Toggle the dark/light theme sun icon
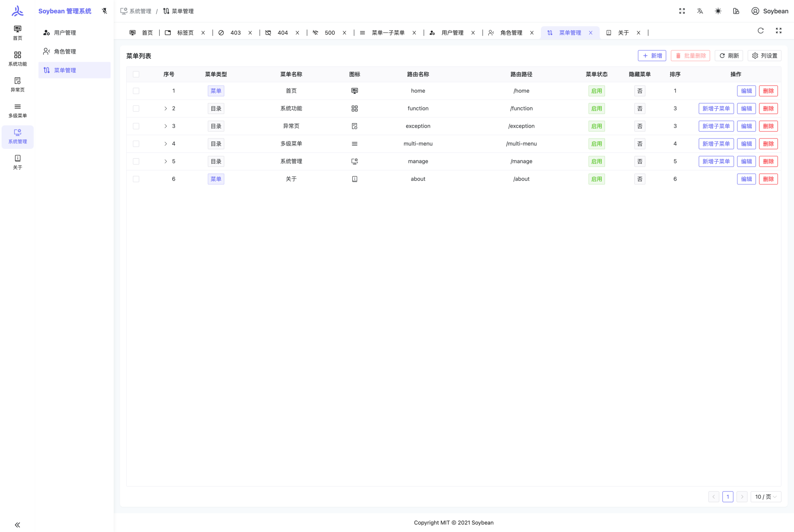 coord(718,11)
